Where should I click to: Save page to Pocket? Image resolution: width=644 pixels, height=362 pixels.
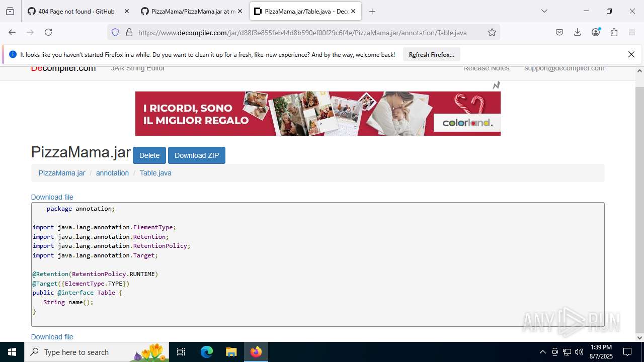(559, 32)
